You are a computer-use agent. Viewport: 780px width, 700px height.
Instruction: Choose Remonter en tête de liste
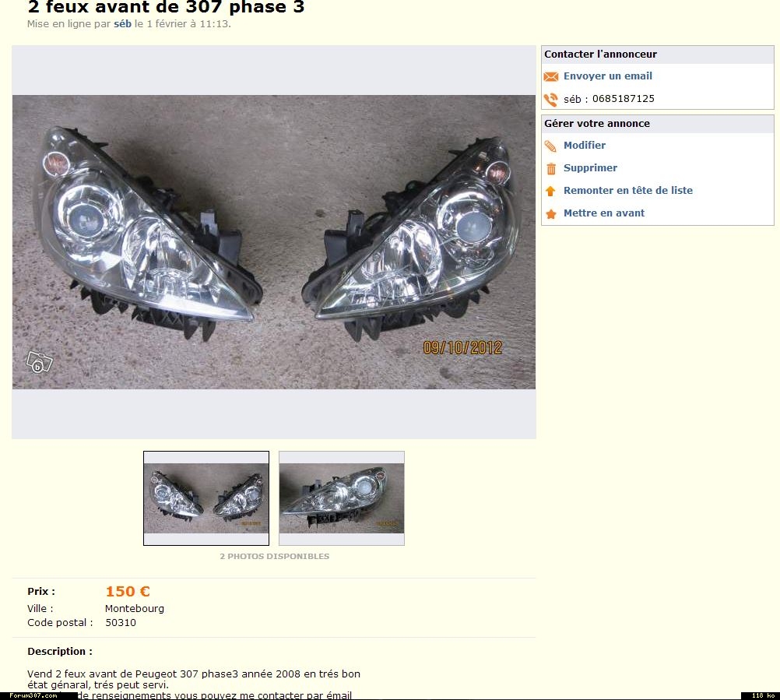pos(627,190)
